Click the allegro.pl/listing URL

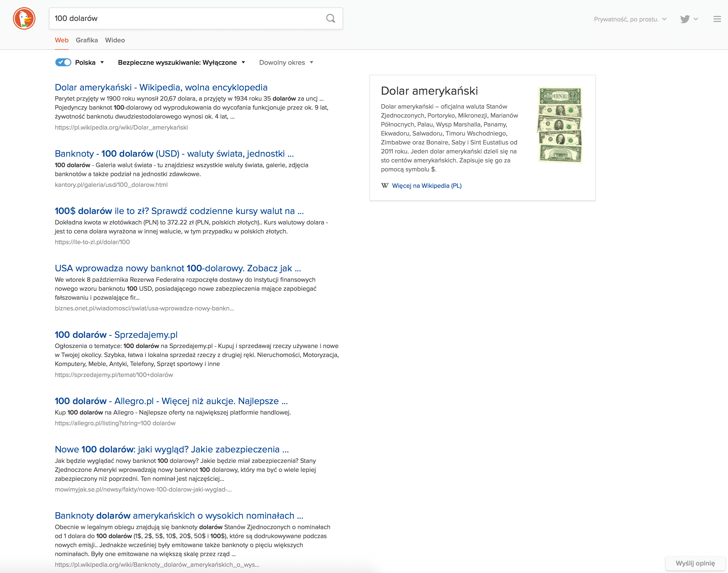click(x=115, y=423)
